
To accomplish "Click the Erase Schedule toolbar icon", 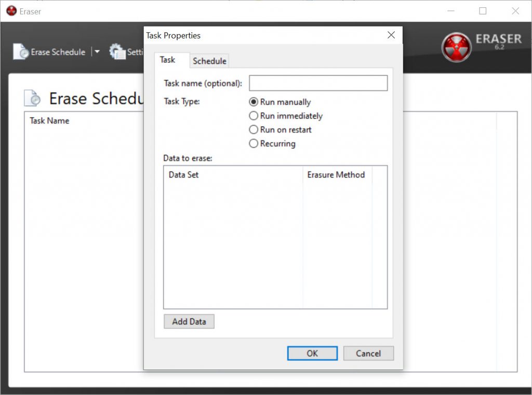I will click(20, 51).
